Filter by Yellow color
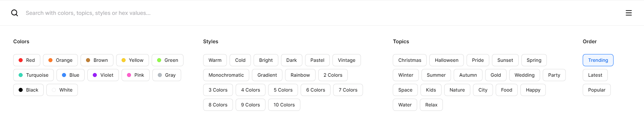 132,60
